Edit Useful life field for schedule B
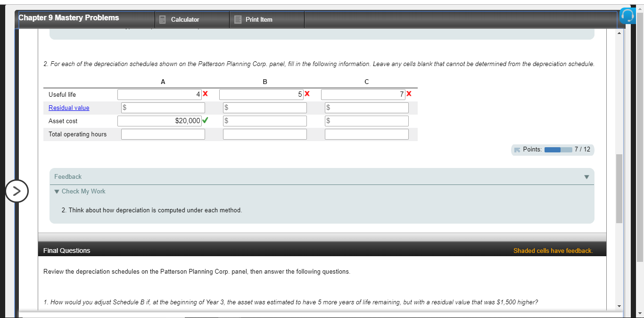This screenshot has height=318, width=644. [x=261, y=94]
